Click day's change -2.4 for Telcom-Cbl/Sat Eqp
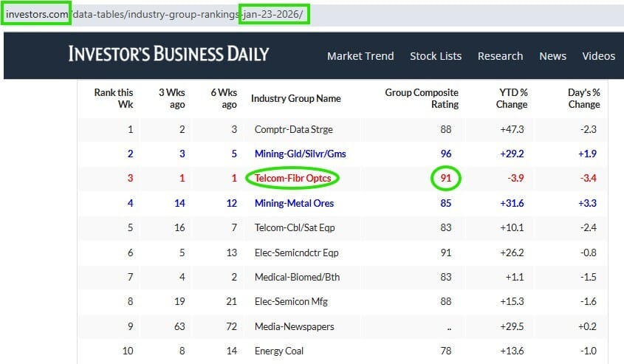Screen dimensions: 624x364 (x=588, y=227)
